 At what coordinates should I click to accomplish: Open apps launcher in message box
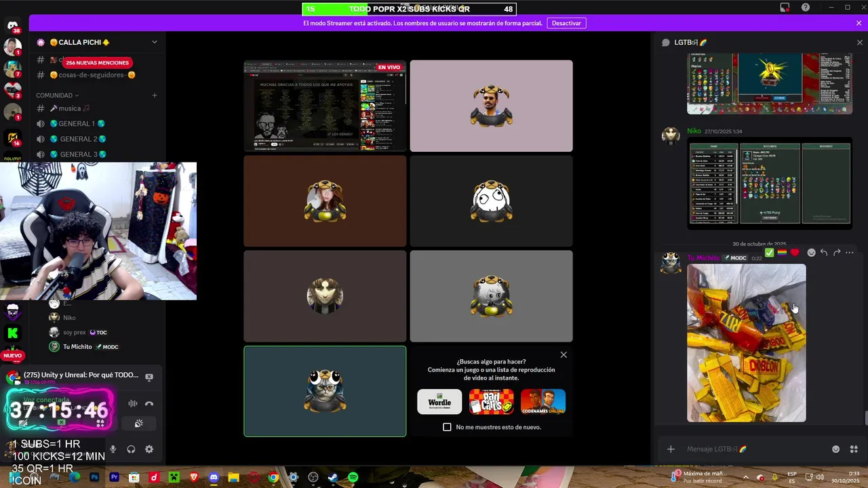pyautogui.click(x=854, y=449)
